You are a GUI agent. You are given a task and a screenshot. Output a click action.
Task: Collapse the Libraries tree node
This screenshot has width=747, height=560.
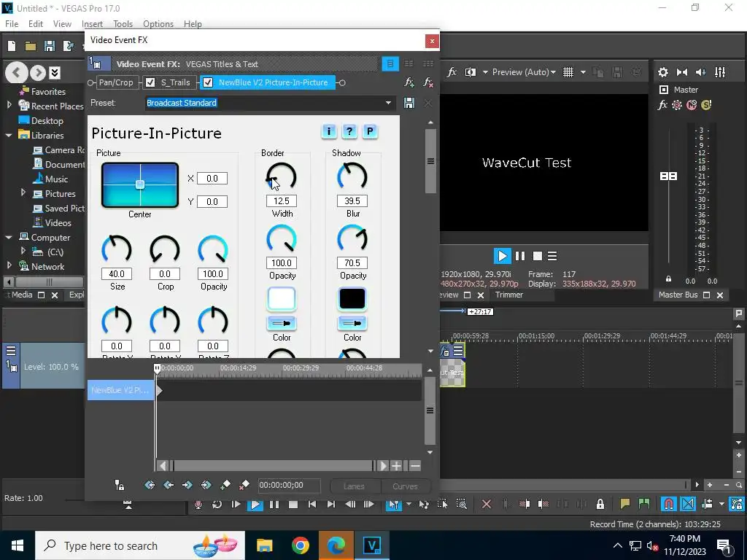tap(9, 135)
